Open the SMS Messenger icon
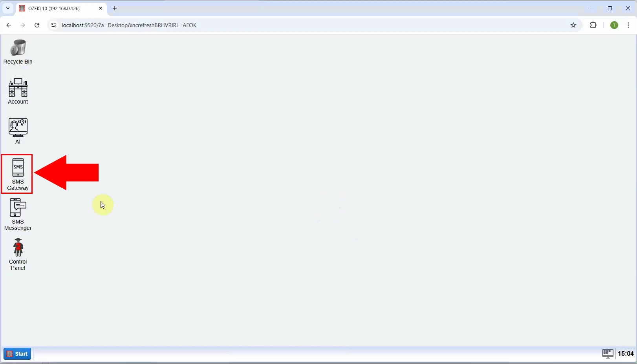The height and width of the screenshot is (364, 637). pyautogui.click(x=18, y=215)
